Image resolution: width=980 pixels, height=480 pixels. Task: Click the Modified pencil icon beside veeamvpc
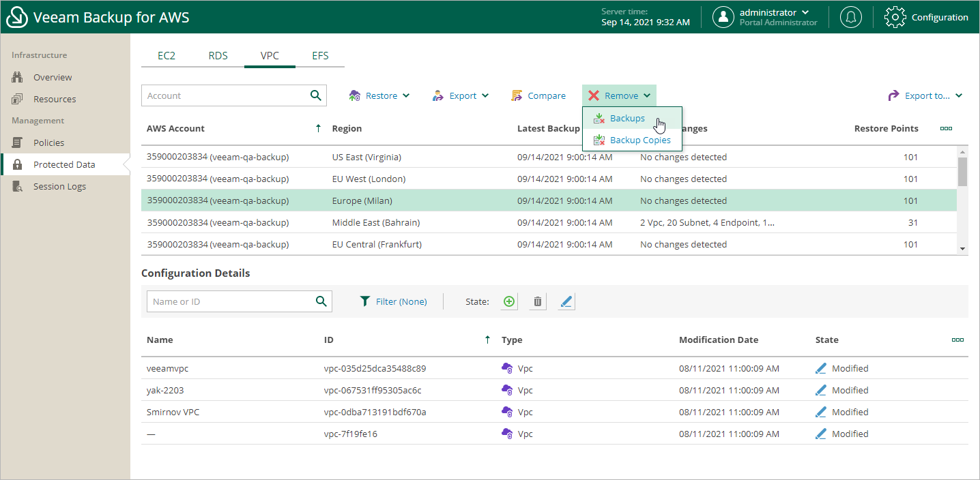point(821,367)
